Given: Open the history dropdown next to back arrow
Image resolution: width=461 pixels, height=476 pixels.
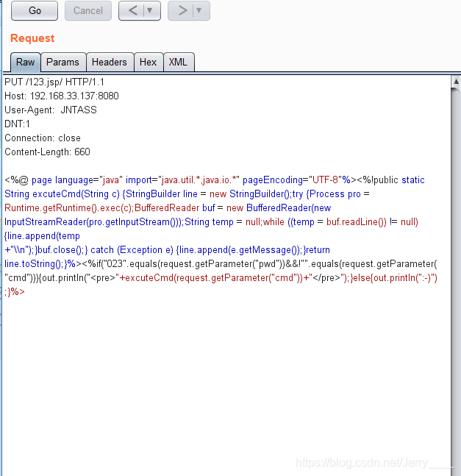Looking at the screenshot, I should [150, 10].
